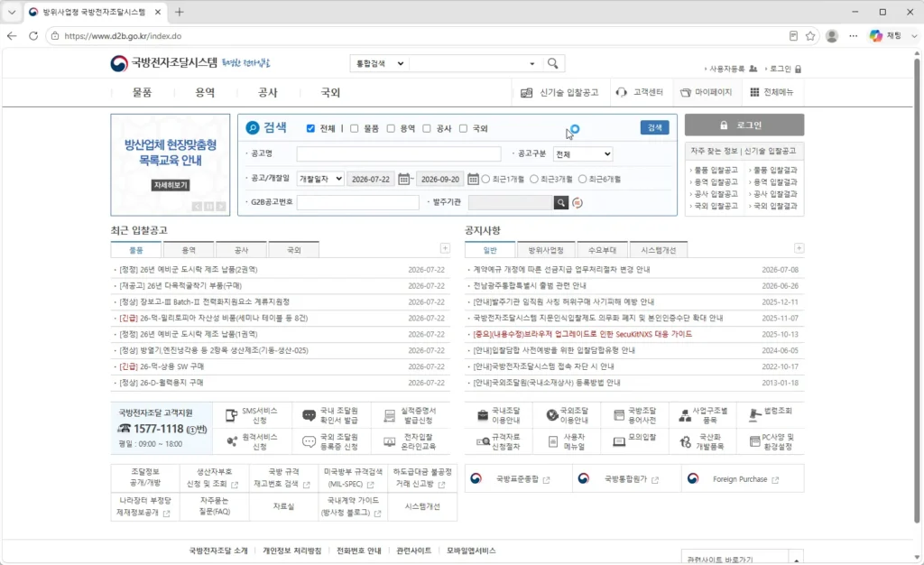Click 발주기관 search magnifier button
The height and width of the screenshot is (565, 924).
point(561,203)
